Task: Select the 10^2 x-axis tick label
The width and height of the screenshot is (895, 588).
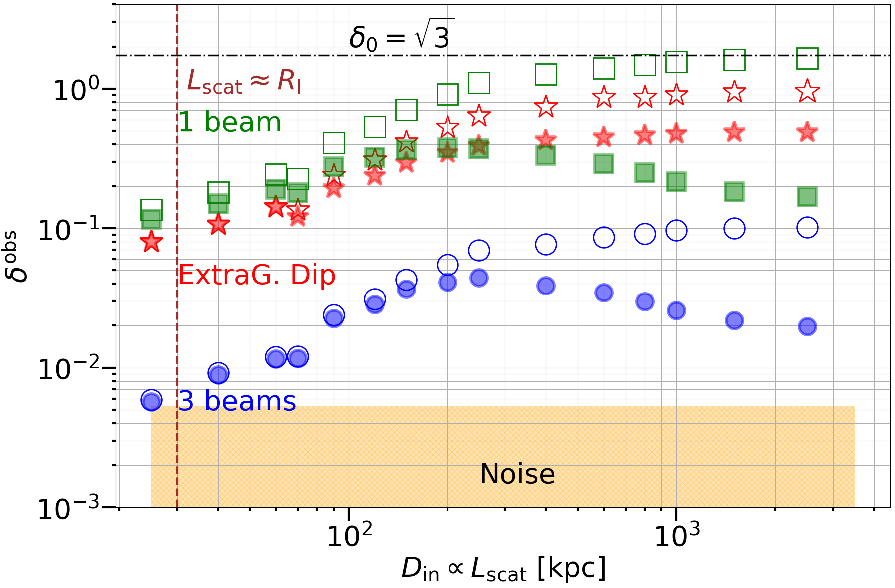Action: [x=349, y=535]
